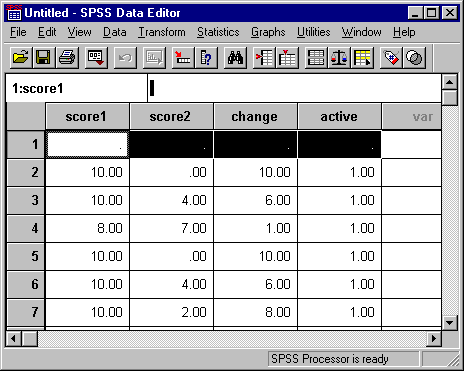Click the horizontal scrollbar left arrow
464x371 pixels.
point(13,339)
